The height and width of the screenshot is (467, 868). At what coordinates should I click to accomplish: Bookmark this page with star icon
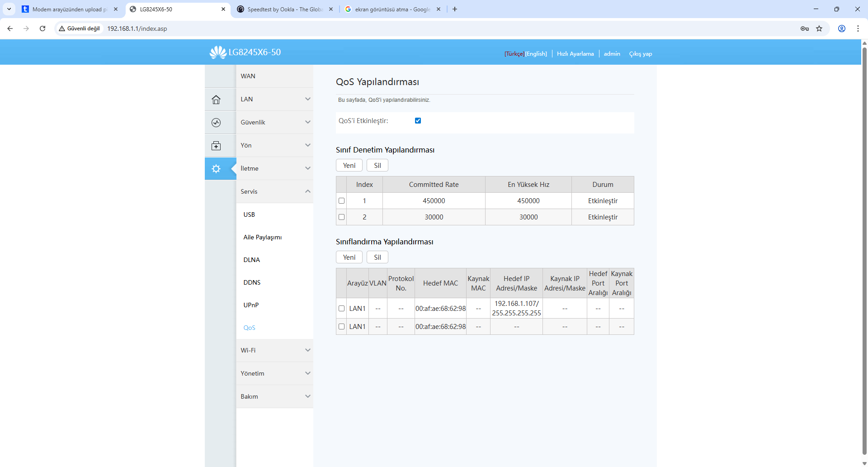819,29
